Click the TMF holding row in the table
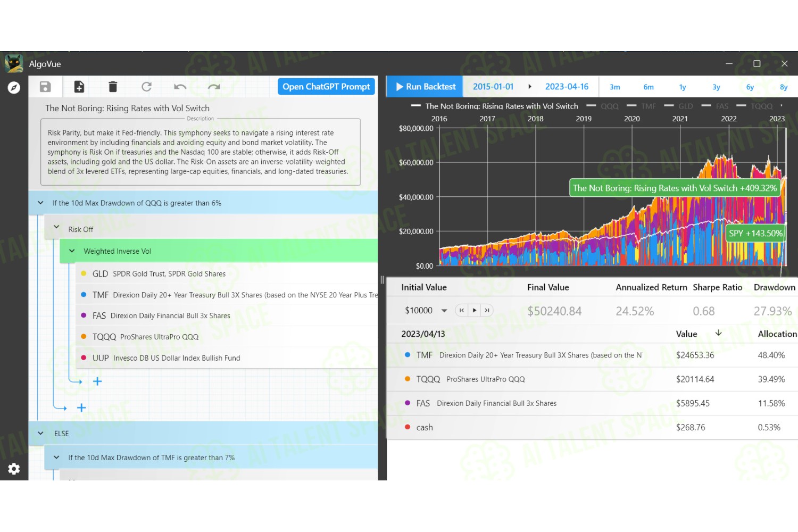Screen dimensions: 798x532 point(592,355)
